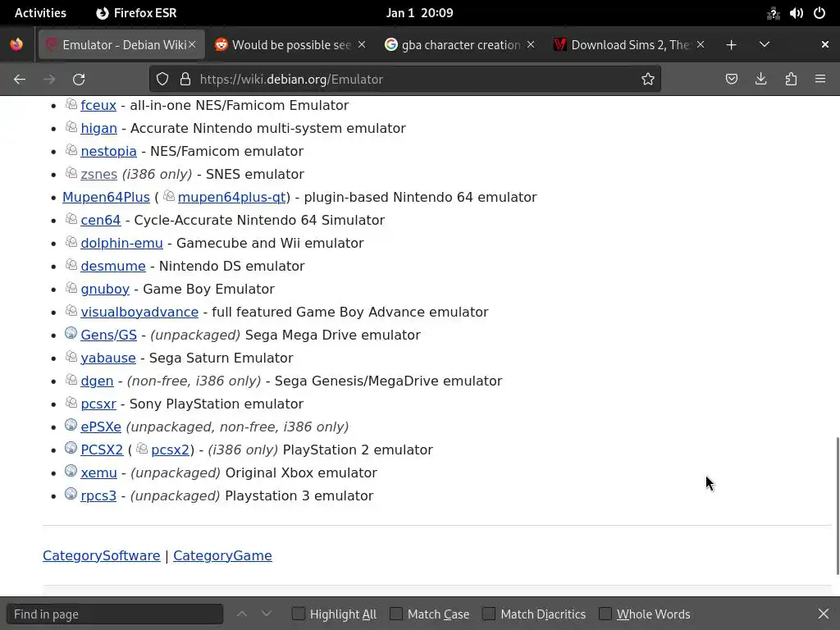Viewport: 840px width, 630px height.
Task: Click the globe icon beside xemu
Action: click(x=71, y=471)
